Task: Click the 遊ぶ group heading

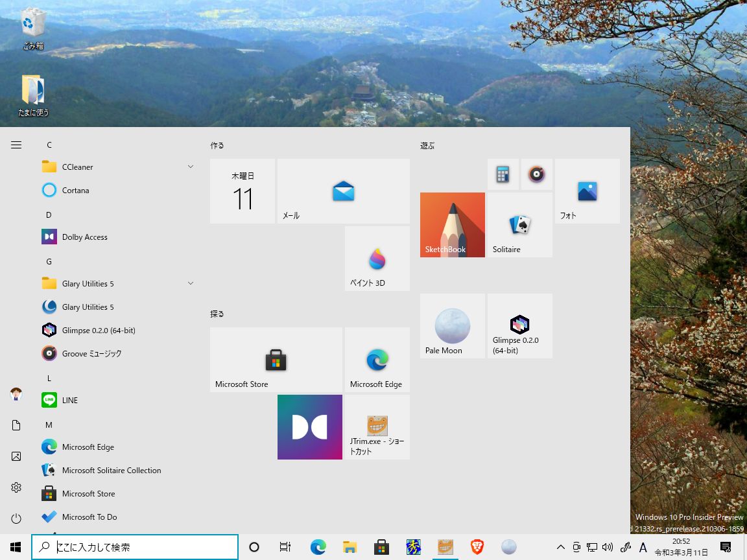Action: coord(427,145)
